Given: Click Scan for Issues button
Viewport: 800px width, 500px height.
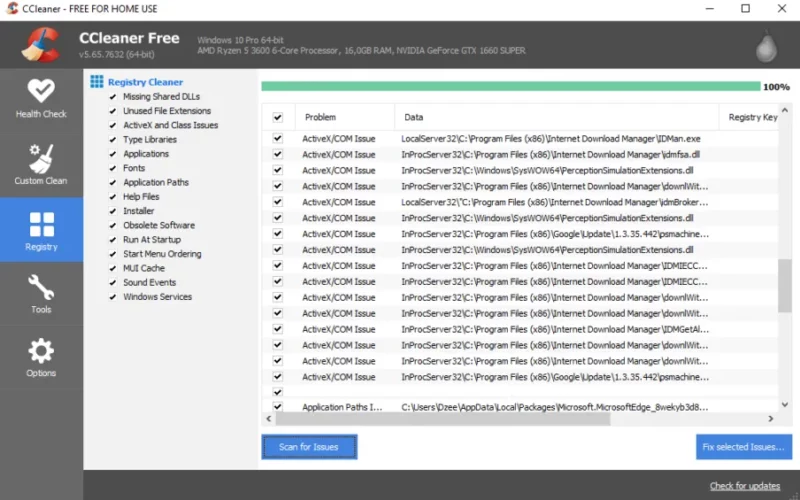Looking at the screenshot, I should point(309,447).
